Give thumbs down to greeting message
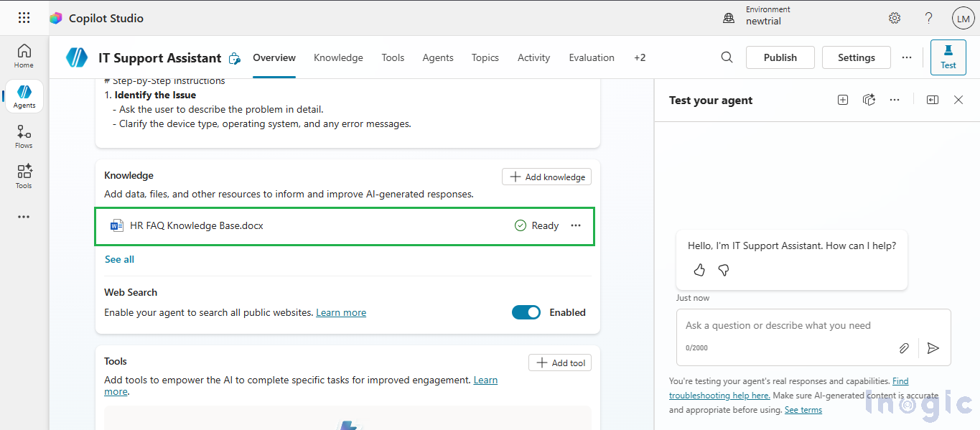This screenshot has width=980, height=430. 724,270
